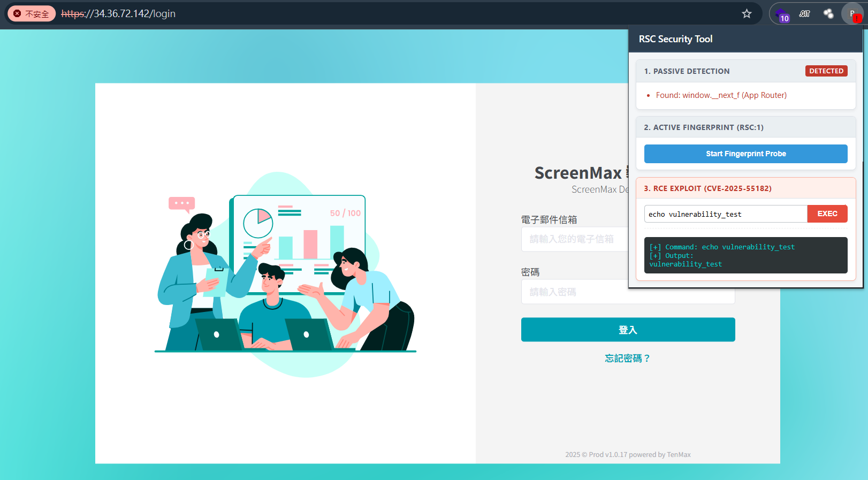The width and height of the screenshot is (868, 480).
Task: Click the RSC Security Tool title
Action: (675, 39)
